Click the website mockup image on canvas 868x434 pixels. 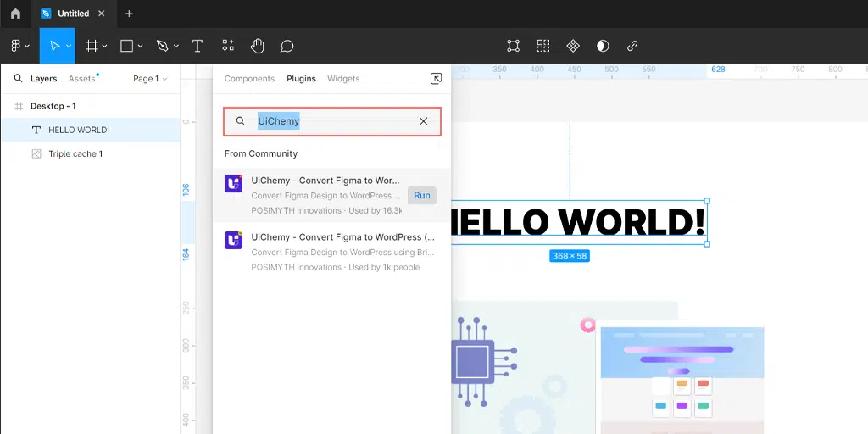coord(682,380)
